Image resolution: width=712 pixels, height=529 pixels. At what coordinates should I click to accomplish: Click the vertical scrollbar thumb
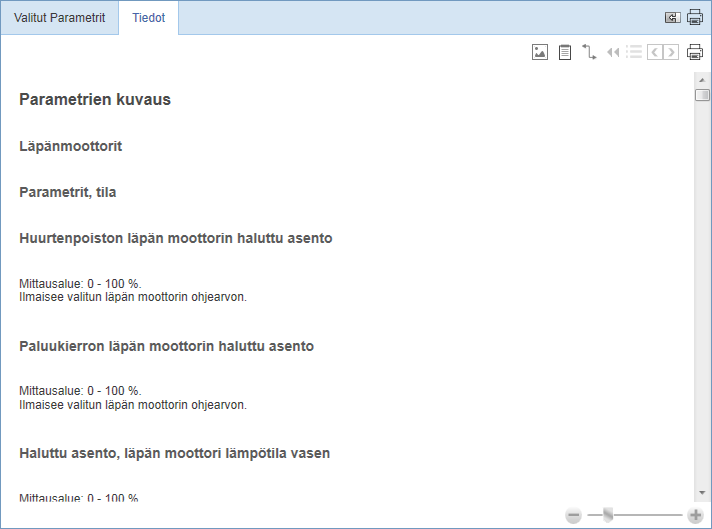point(702,95)
